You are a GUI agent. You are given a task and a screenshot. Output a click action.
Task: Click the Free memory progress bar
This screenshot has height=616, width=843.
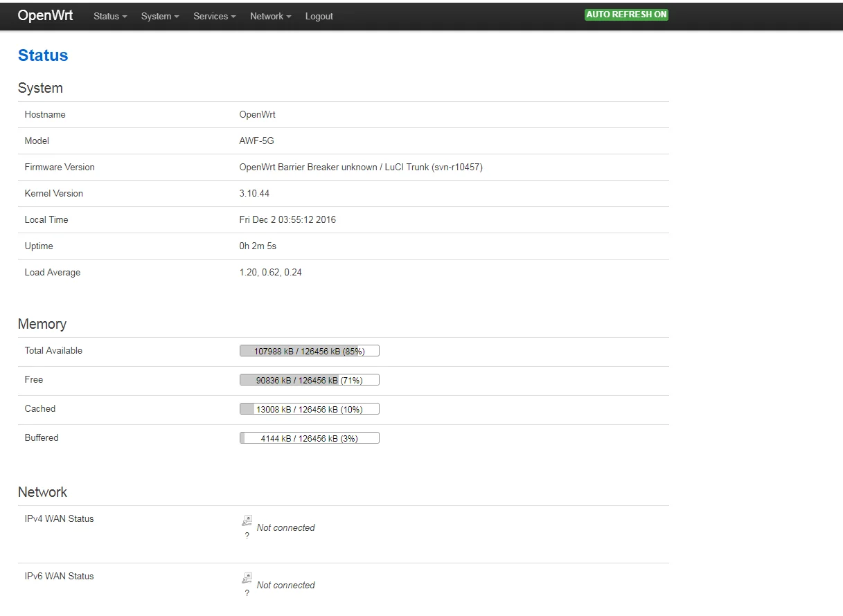tap(310, 380)
